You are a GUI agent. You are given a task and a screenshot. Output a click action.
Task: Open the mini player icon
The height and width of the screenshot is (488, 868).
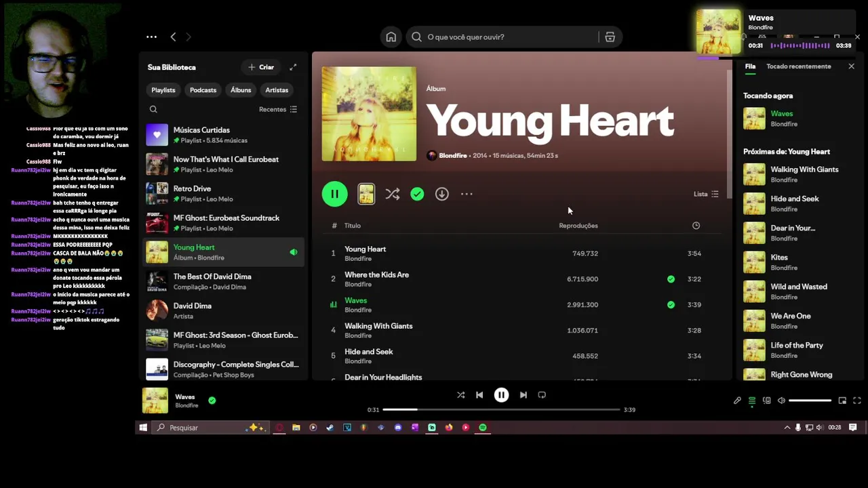pos(842,401)
